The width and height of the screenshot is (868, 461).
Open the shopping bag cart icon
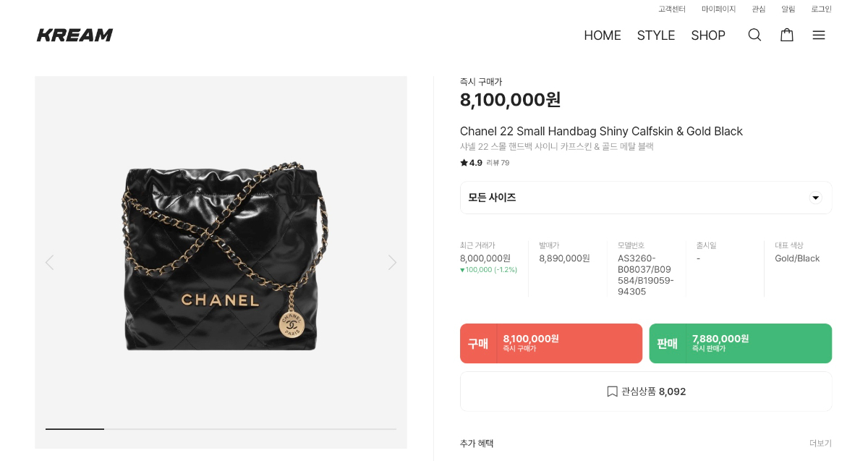787,35
